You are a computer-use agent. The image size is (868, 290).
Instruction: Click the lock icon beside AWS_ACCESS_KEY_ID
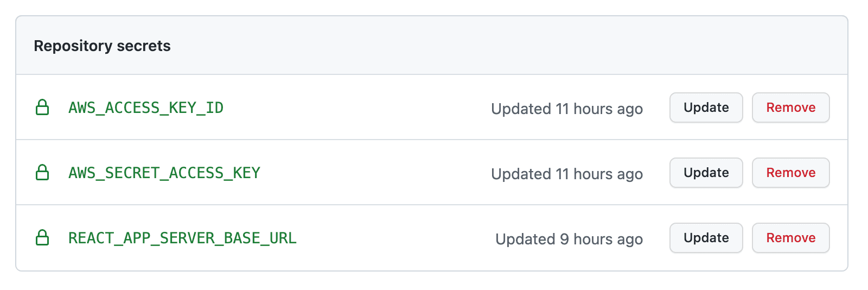[42, 108]
